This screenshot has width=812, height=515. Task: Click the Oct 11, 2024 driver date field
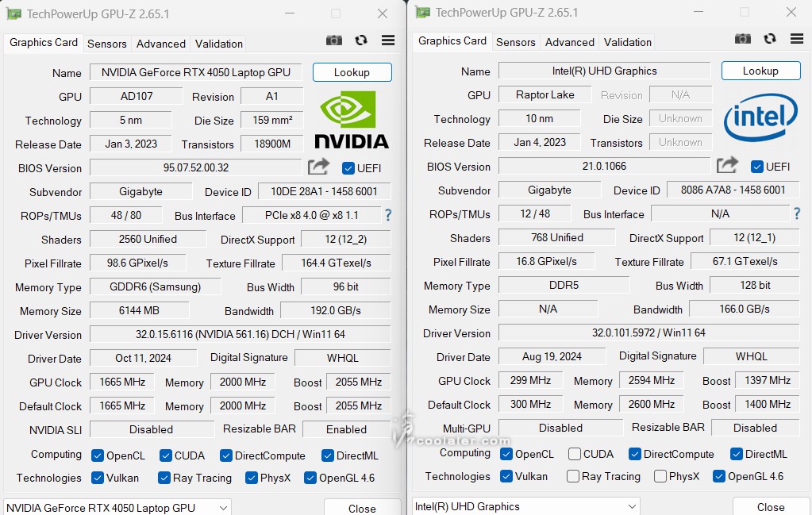click(144, 358)
